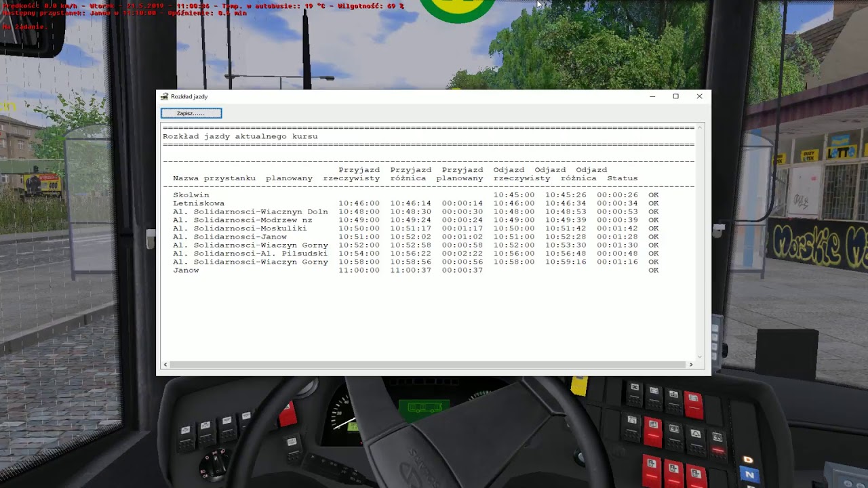Click the Rozkład jazdy window title icon
The width and height of the screenshot is (868, 488).
click(164, 96)
